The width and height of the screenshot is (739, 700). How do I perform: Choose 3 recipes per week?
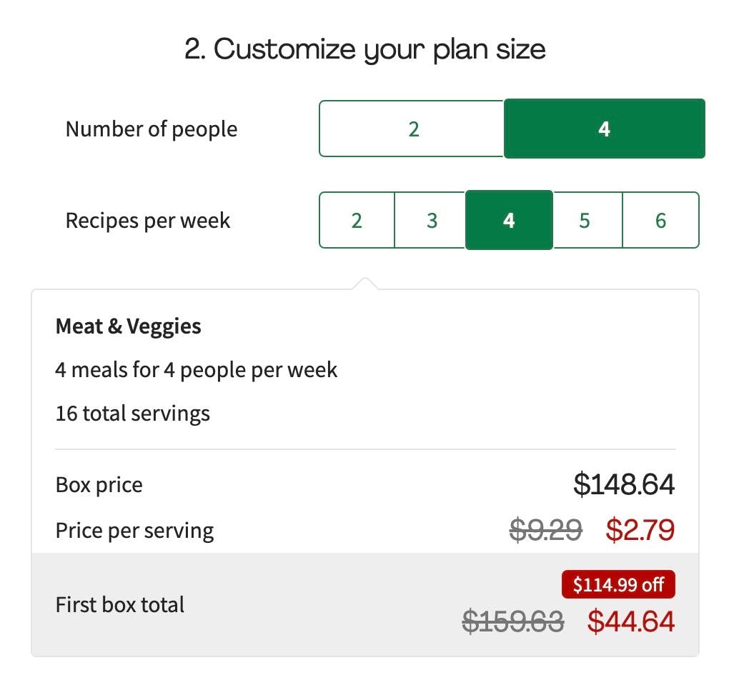[x=432, y=220]
